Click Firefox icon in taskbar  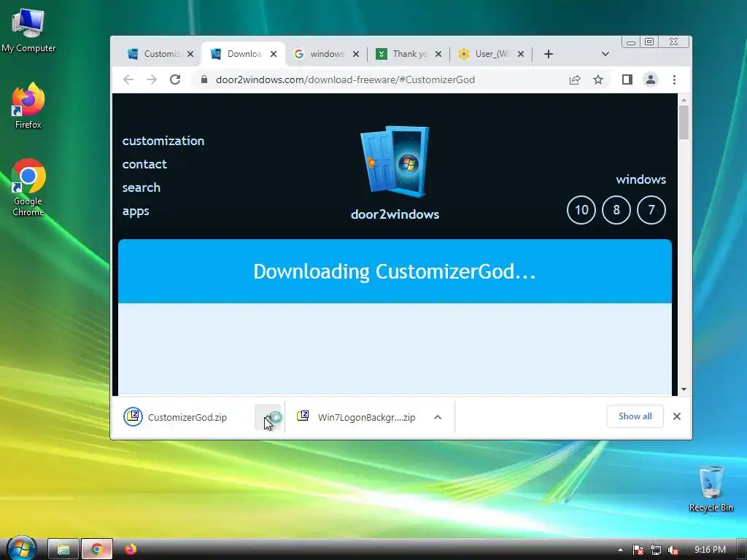click(131, 549)
